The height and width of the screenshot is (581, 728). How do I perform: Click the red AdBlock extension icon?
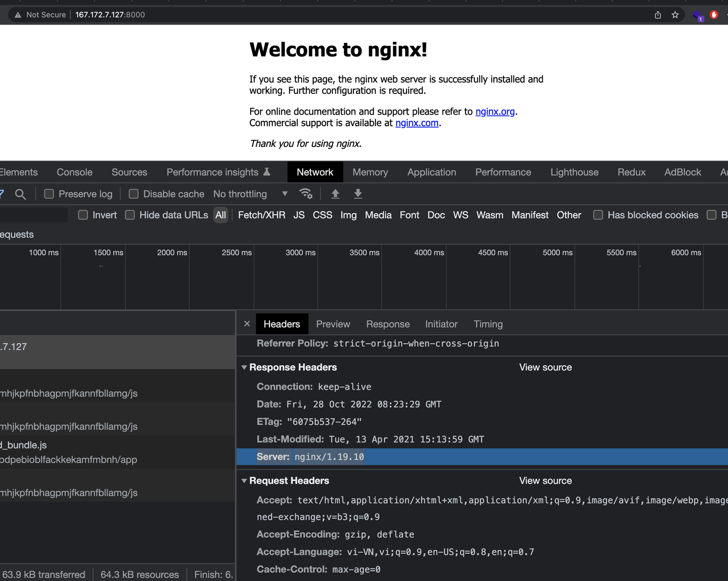[714, 15]
